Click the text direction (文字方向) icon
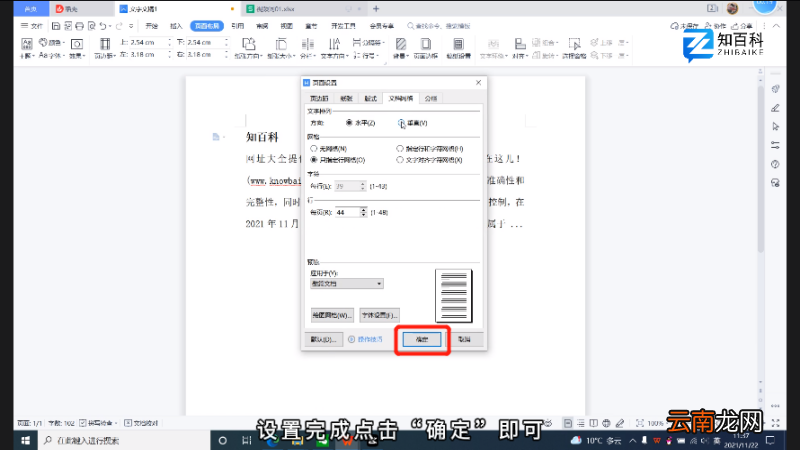The width and height of the screenshot is (800, 450). coord(335,49)
